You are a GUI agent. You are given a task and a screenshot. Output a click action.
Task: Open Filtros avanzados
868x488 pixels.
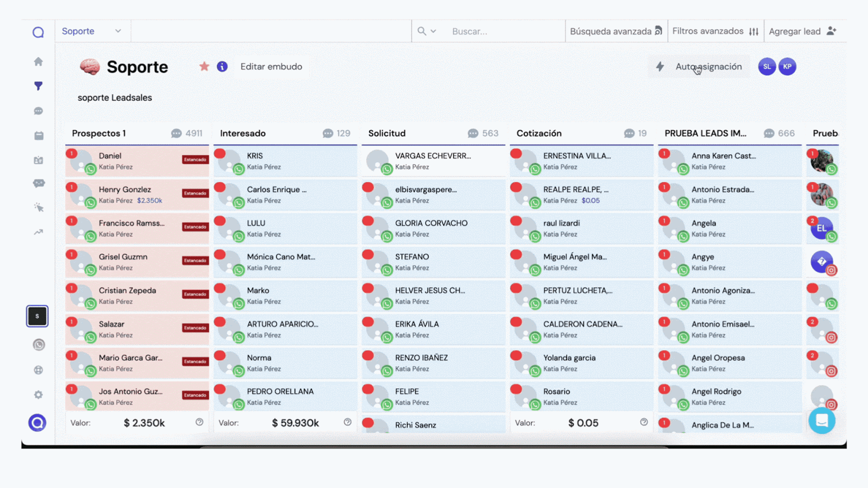tap(715, 31)
